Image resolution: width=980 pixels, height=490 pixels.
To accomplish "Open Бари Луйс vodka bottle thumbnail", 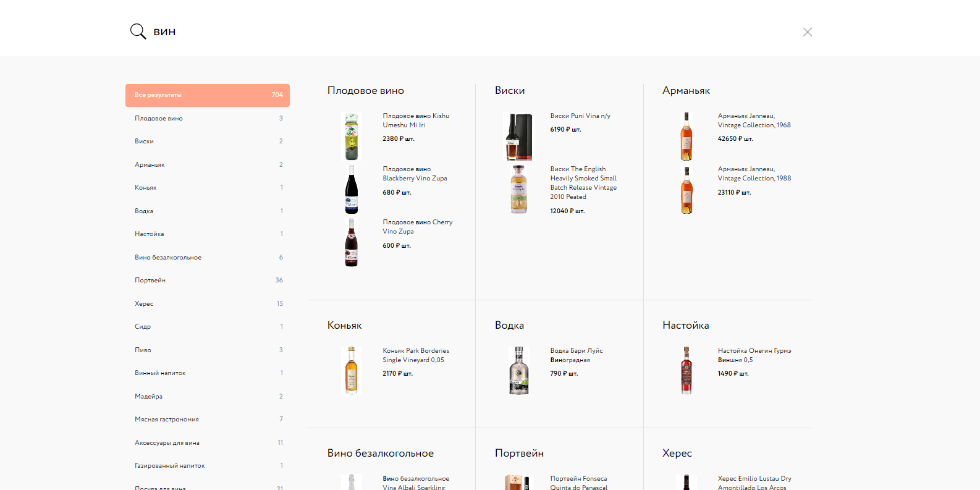I will (519, 371).
